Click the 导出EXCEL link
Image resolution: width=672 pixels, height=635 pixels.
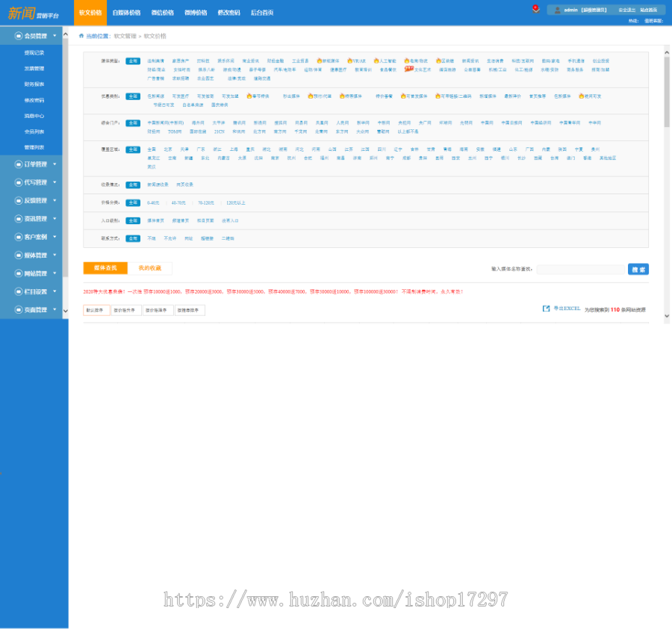(x=567, y=309)
